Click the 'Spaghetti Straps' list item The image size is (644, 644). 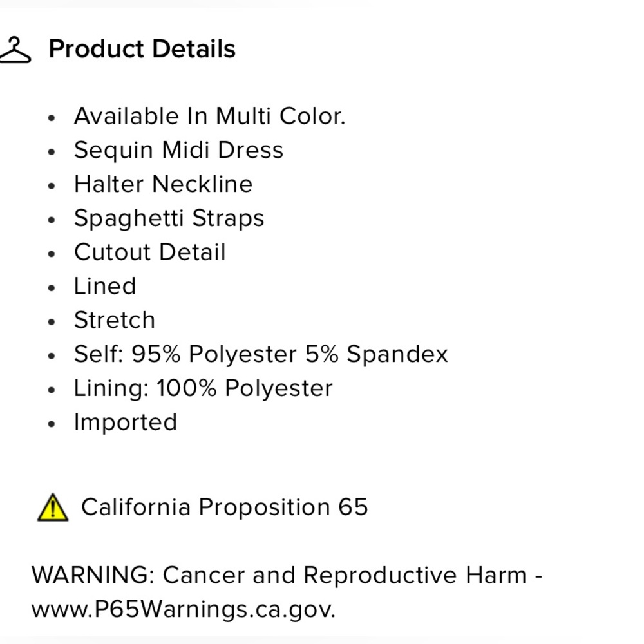point(169,218)
